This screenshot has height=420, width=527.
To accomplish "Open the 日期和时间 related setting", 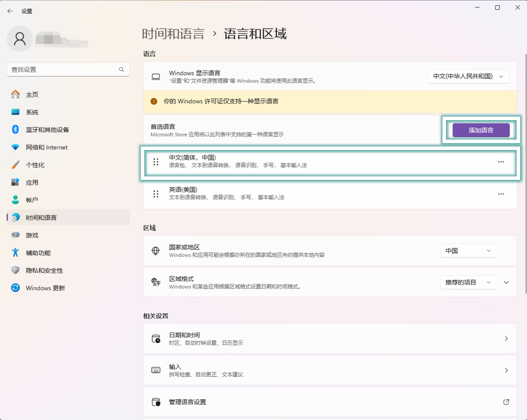I will (330, 338).
